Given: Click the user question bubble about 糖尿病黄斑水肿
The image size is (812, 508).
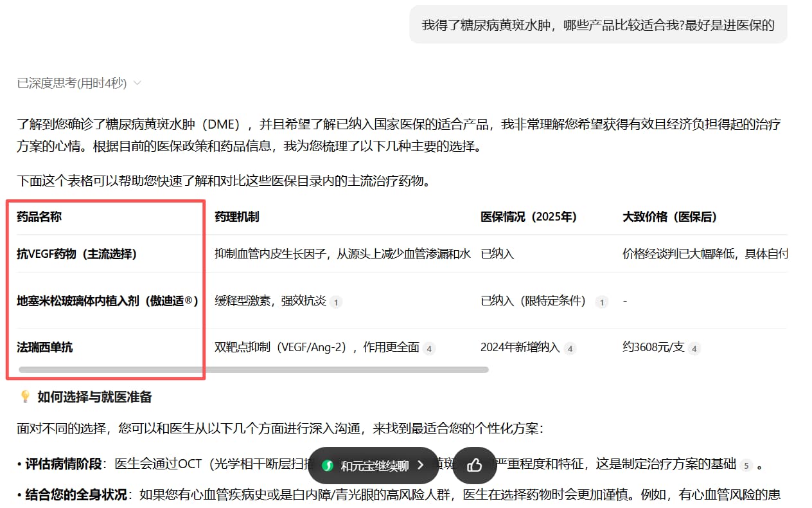Looking at the screenshot, I should pos(597,24).
